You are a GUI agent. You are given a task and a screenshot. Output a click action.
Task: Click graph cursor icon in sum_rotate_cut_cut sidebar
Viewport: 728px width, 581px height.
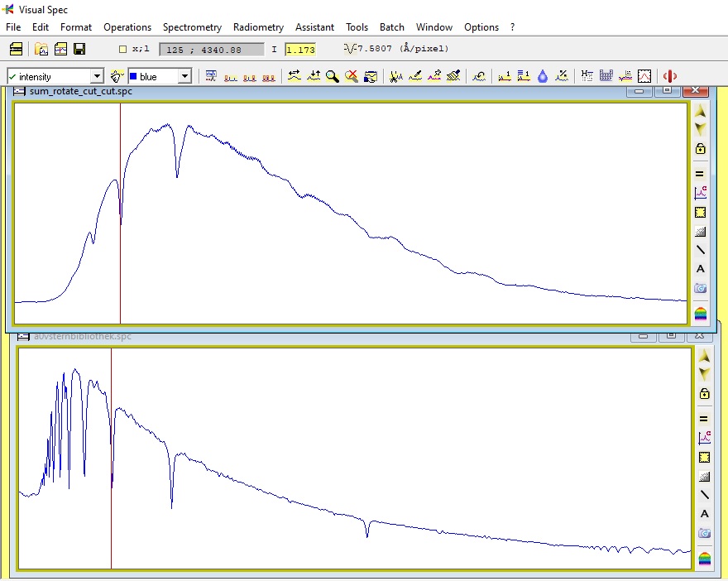coord(700,193)
